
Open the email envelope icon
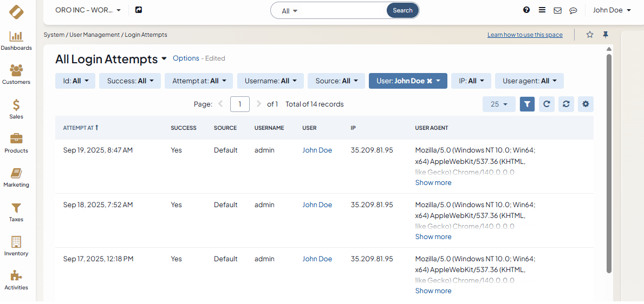[557, 10]
